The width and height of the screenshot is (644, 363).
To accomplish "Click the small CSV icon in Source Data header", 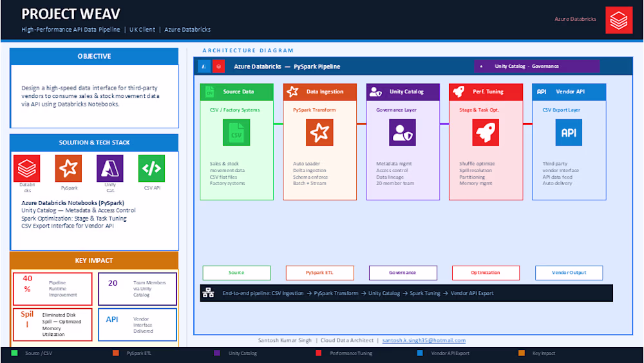I will click(x=210, y=92).
